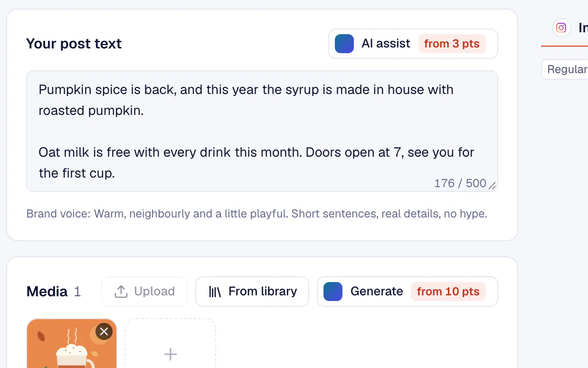
Task: Click the gradient Generate icon
Action: pos(333,292)
